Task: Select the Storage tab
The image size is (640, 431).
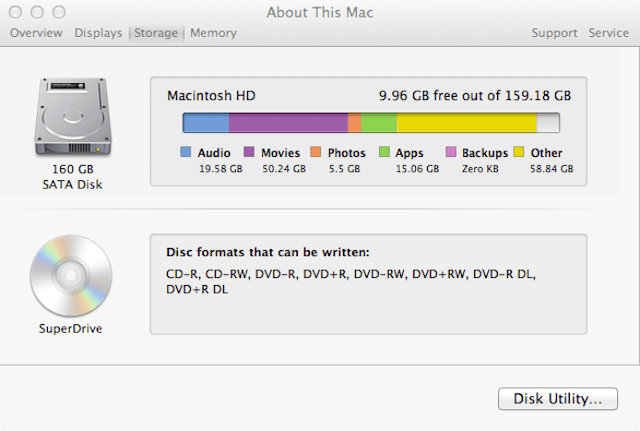Action: coord(156,33)
